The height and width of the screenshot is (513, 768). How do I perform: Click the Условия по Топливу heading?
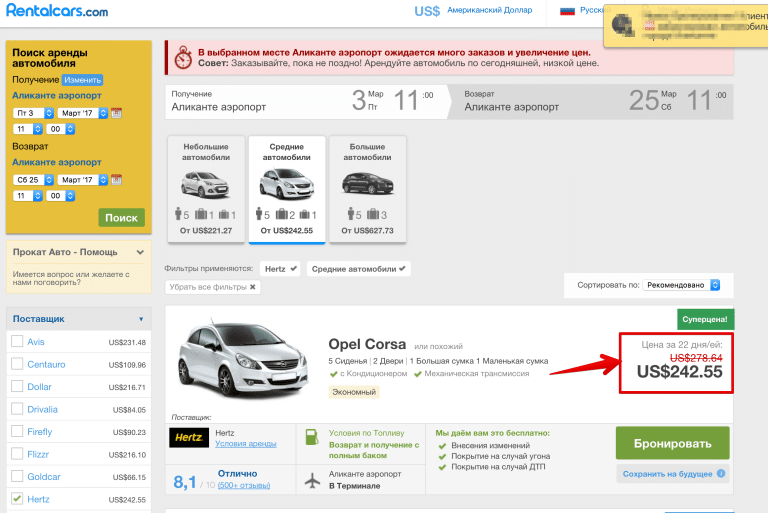pos(366,433)
